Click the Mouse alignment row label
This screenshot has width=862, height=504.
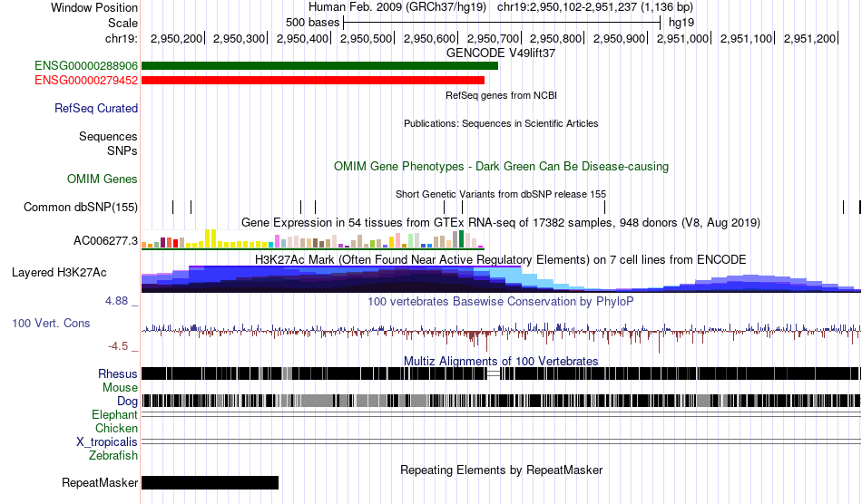click(x=120, y=388)
